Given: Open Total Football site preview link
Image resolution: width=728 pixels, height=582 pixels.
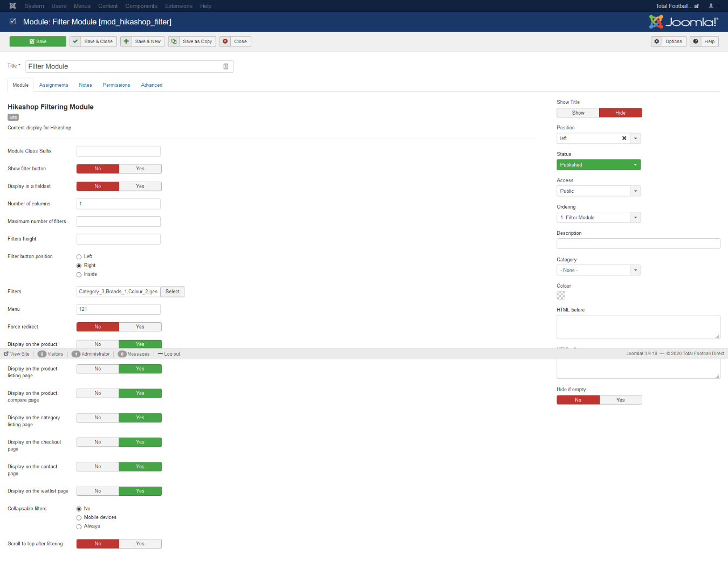Looking at the screenshot, I should [x=677, y=6].
